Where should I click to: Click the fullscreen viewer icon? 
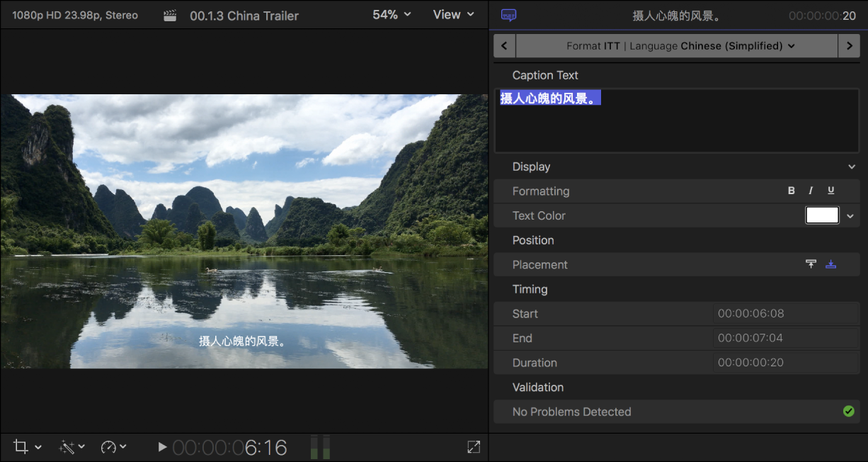point(473,446)
